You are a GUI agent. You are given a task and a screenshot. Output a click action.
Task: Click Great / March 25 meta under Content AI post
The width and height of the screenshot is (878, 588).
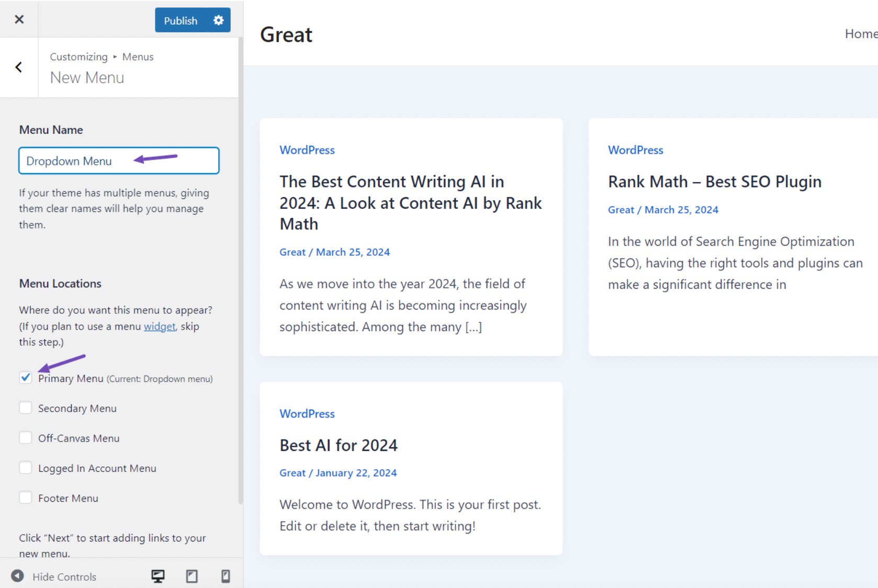pyautogui.click(x=335, y=252)
